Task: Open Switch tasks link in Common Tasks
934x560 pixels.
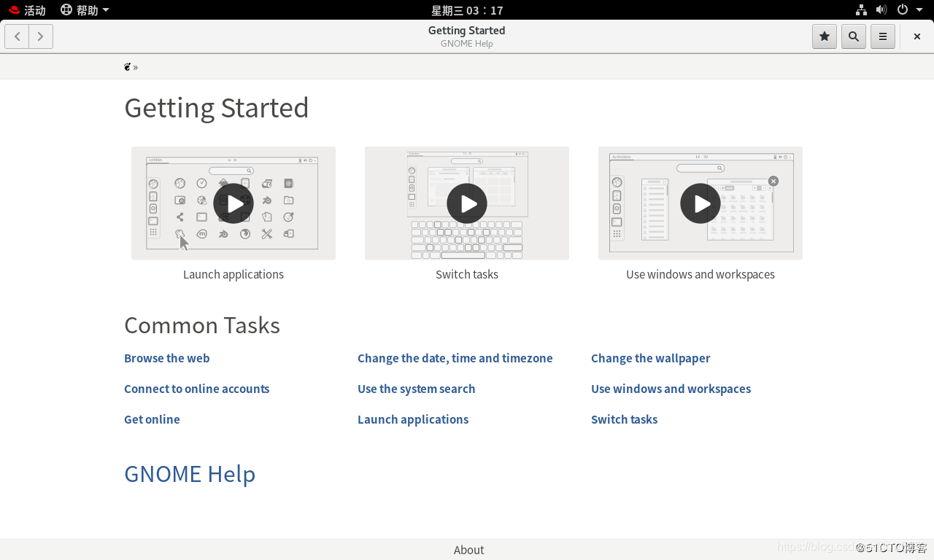Action: point(625,419)
